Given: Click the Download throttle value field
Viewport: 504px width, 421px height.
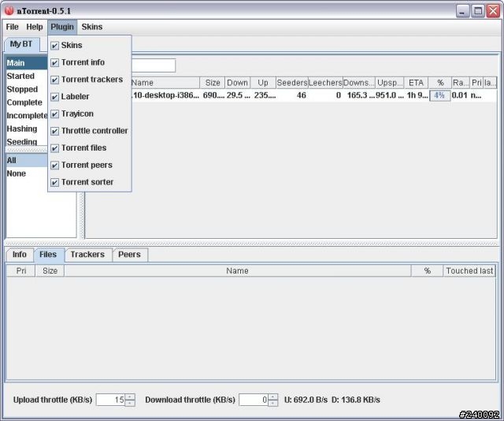Looking at the screenshot, I should coord(254,400).
